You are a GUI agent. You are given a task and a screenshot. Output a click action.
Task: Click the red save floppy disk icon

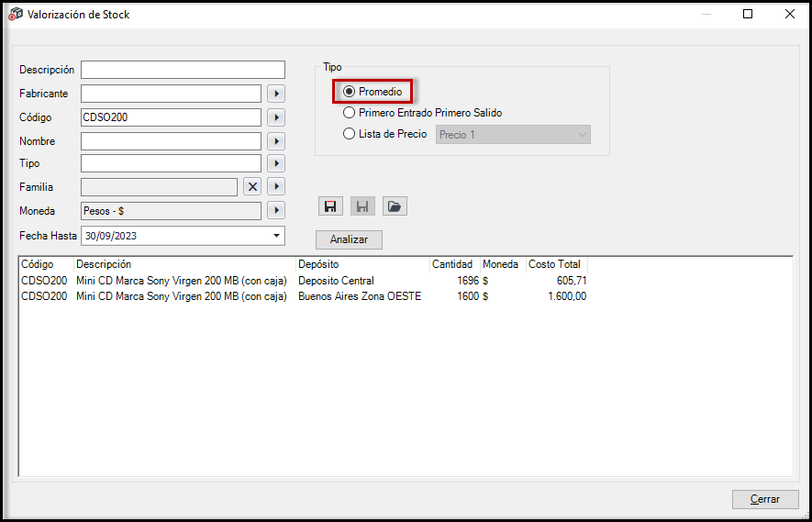tap(330, 206)
